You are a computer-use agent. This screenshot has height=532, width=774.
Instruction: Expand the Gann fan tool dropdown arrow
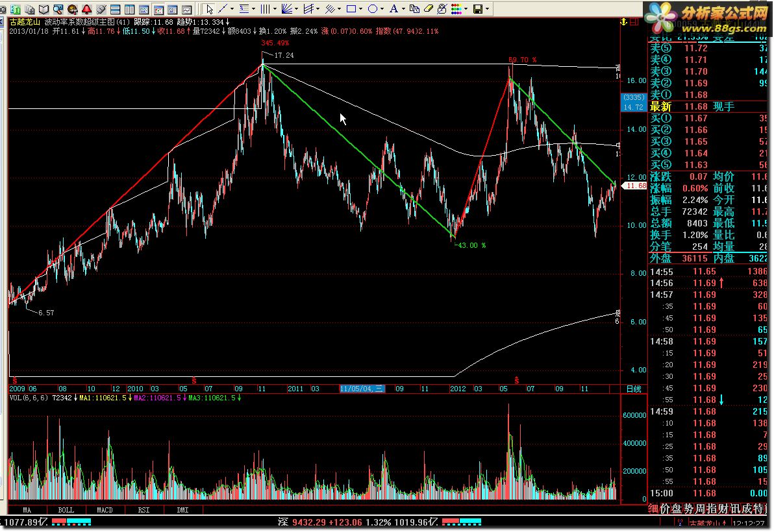point(297,9)
